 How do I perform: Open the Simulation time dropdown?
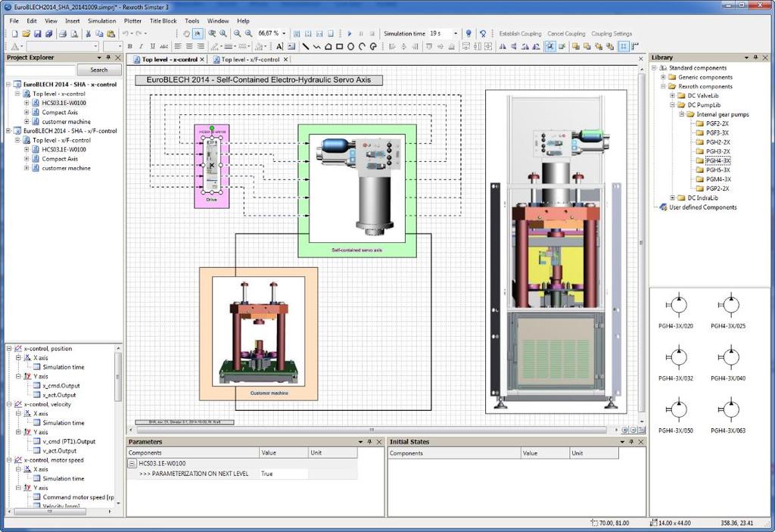tap(456, 33)
